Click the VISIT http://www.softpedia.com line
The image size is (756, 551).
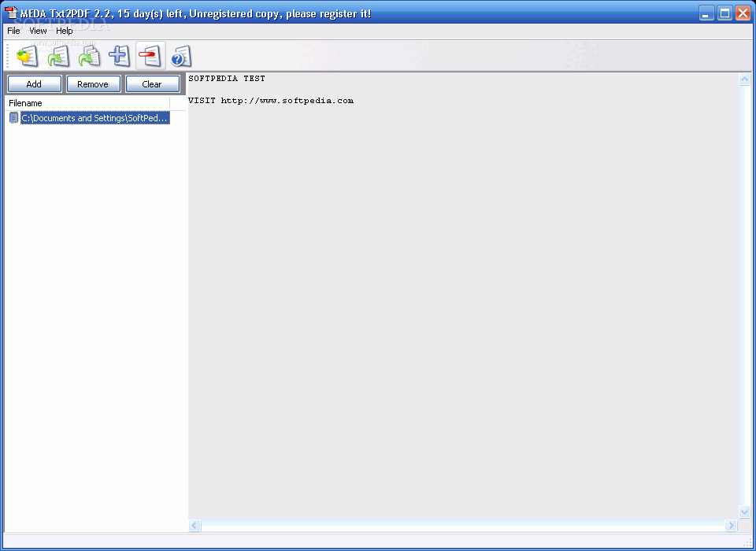pyautogui.click(x=271, y=100)
